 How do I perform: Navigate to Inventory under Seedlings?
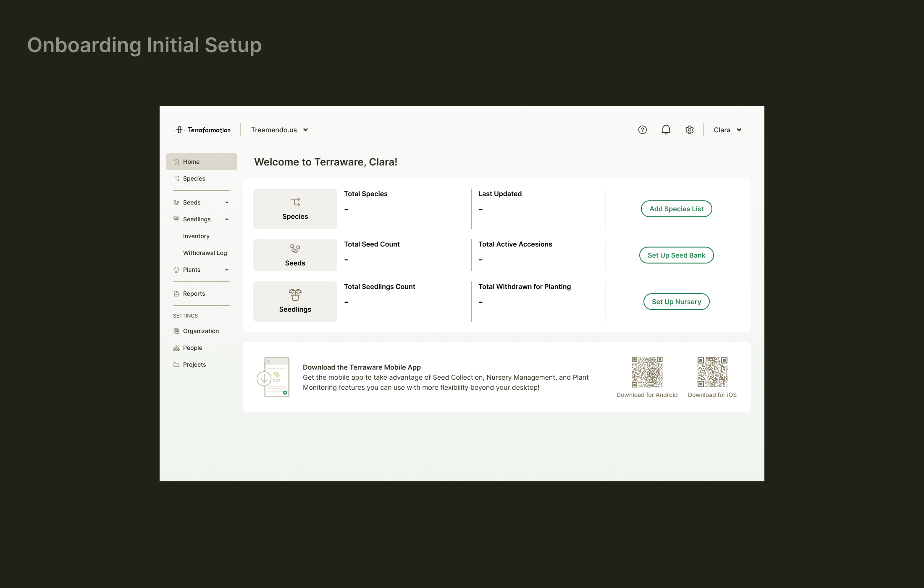pos(196,236)
